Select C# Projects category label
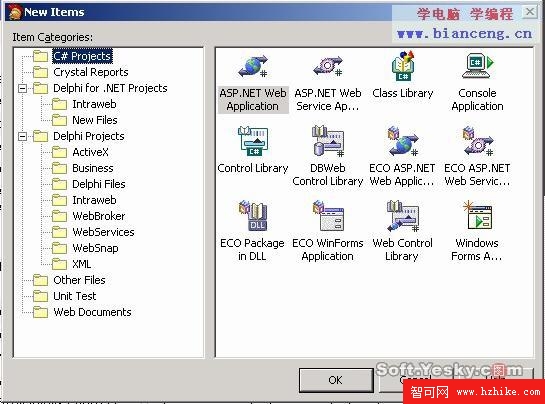The image size is (545, 404). (82, 56)
